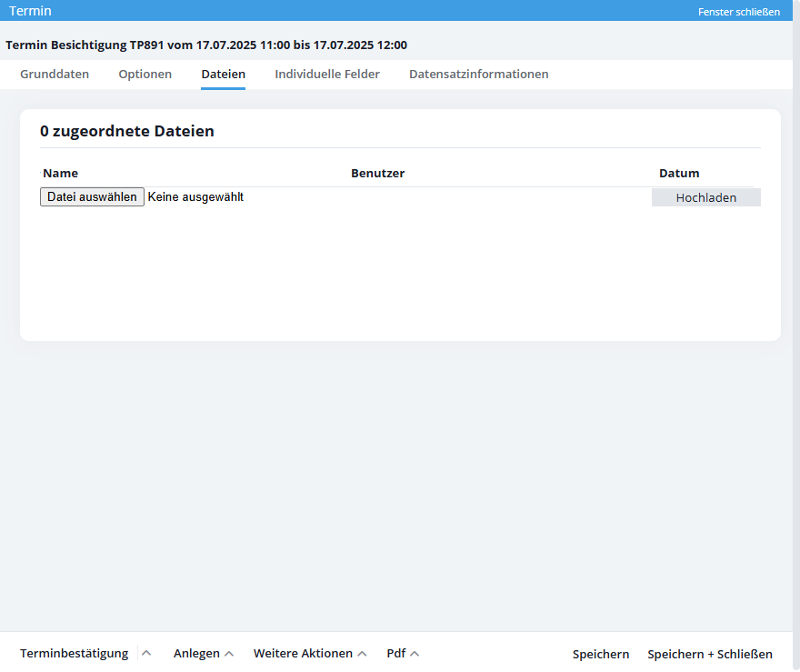This screenshot has height=672, width=800.
Task: Open the Grunddaten tab
Action: point(55,74)
